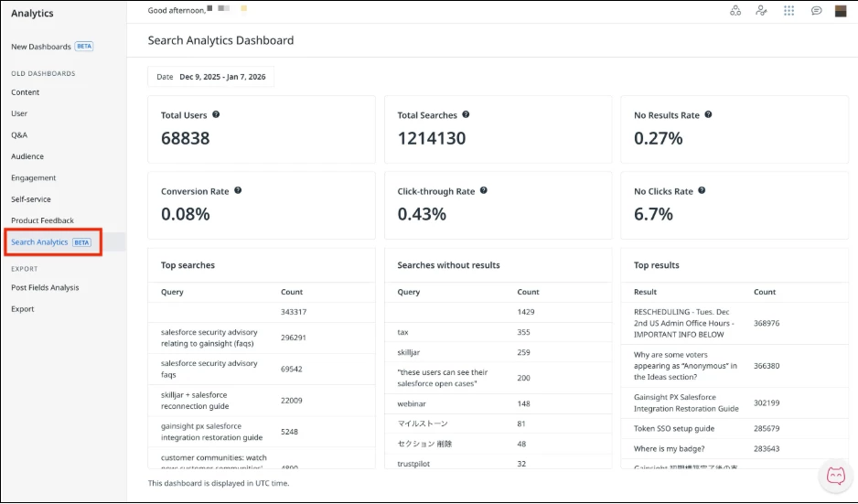858x504 pixels.
Task: Click the 'skilljar + salesforce reconnection guide' query
Action: (195, 401)
